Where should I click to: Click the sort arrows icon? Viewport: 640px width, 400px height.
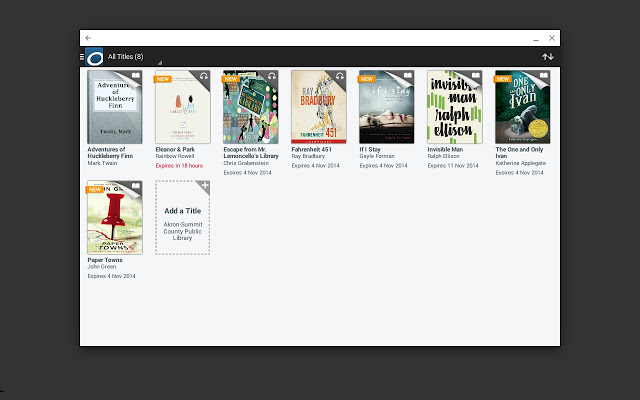tap(548, 57)
